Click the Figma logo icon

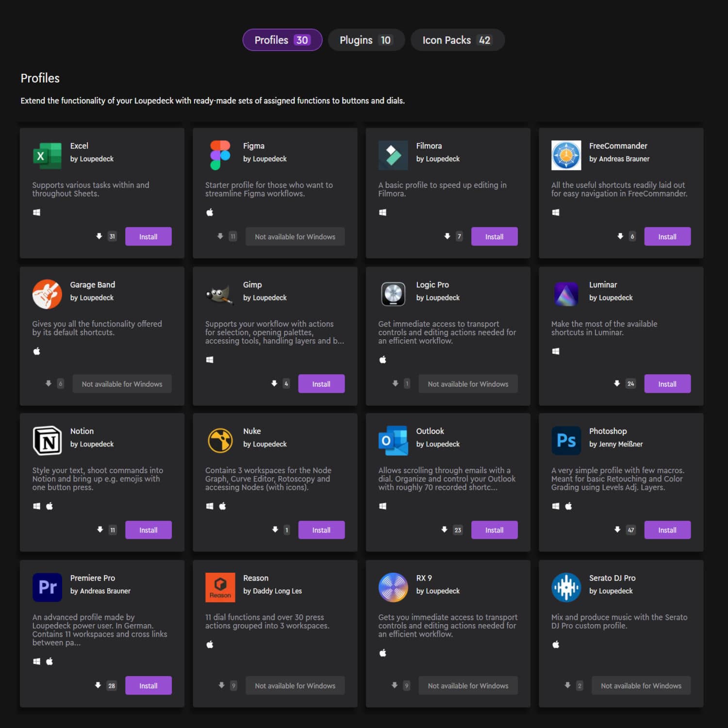pos(220,155)
